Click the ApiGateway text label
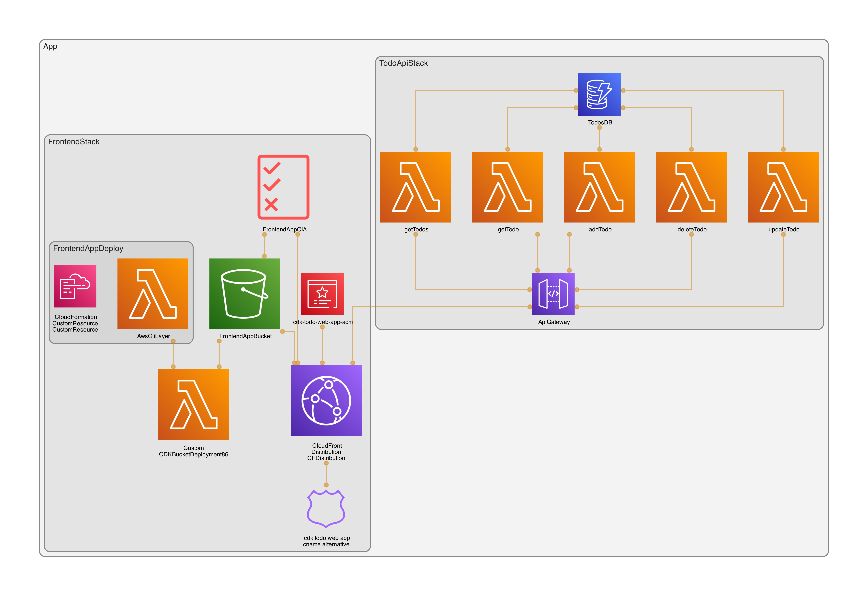The width and height of the screenshot is (868, 596). click(554, 322)
